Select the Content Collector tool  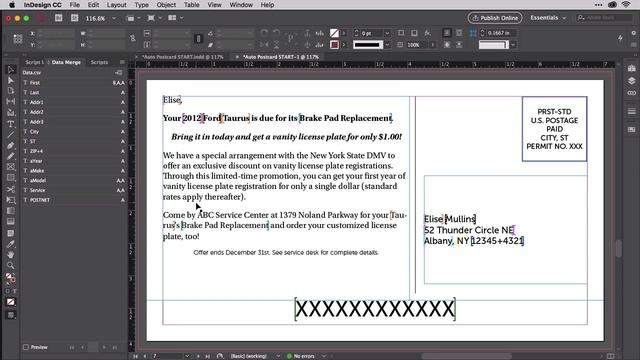point(11,113)
